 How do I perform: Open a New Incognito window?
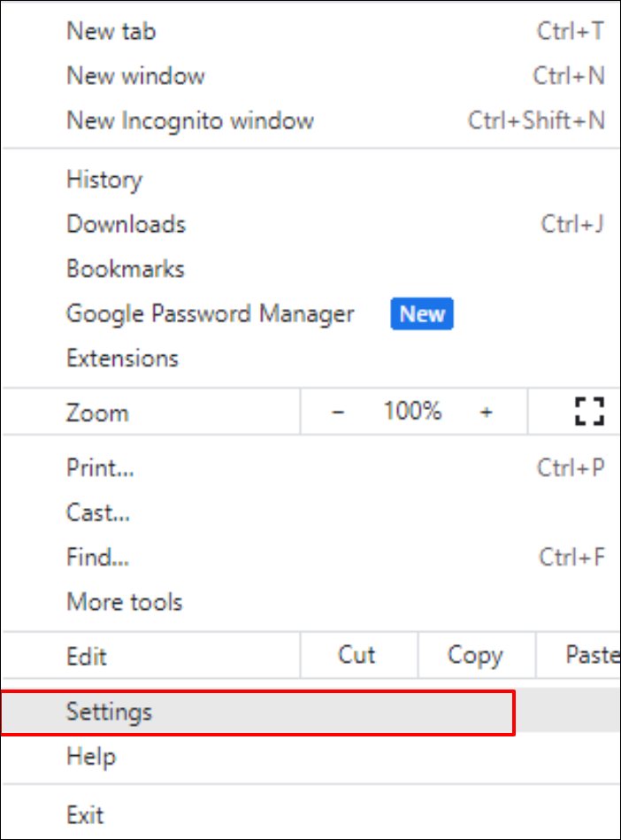click(x=189, y=120)
